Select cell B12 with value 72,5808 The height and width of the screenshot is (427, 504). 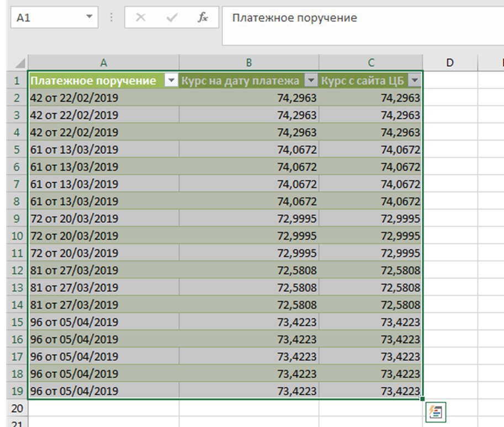(249, 270)
